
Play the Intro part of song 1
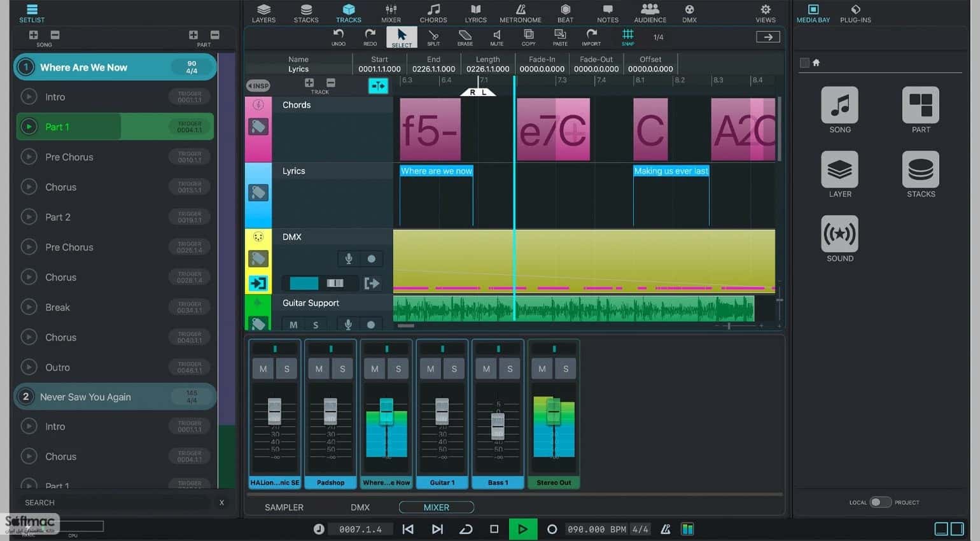(29, 97)
